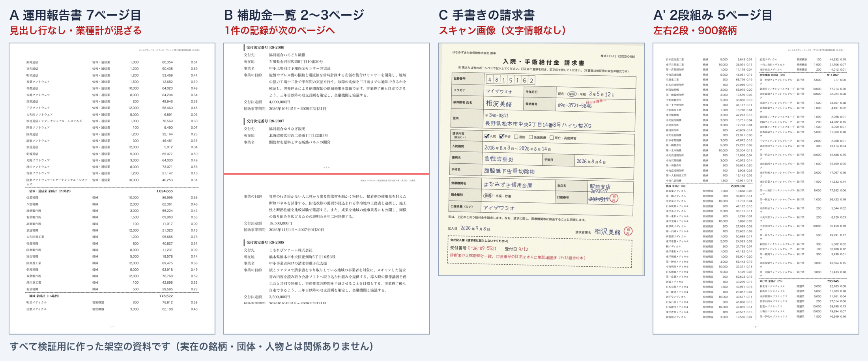This screenshot has height=361, width=868.
Task: Click the surgery name '腹腔鏡下虫垂切除術'
Action: (x=509, y=171)
